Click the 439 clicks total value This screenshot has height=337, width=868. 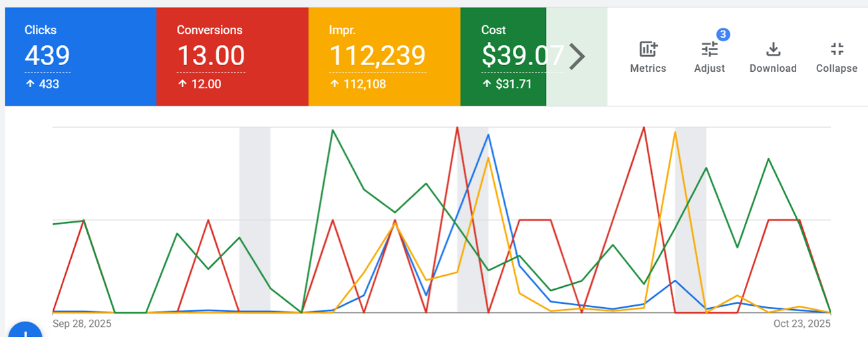[47, 56]
